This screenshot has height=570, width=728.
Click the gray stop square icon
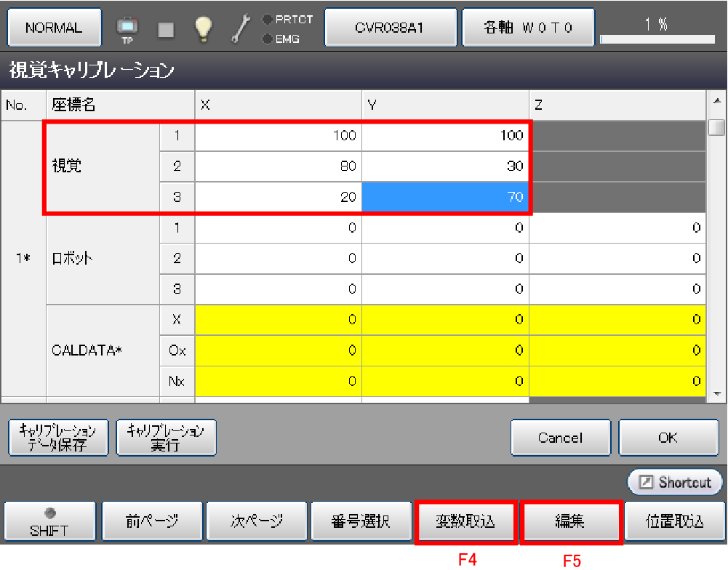(167, 28)
